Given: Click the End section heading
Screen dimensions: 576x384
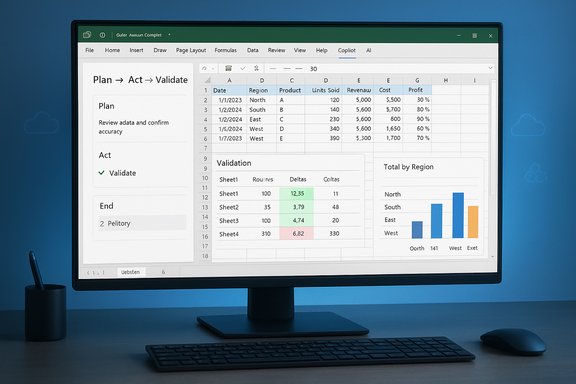Looking at the screenshot, I should pos(106,206).
